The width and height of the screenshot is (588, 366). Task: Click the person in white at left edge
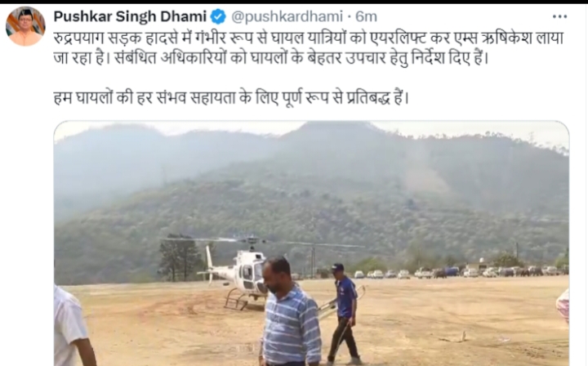pos(72,326)
